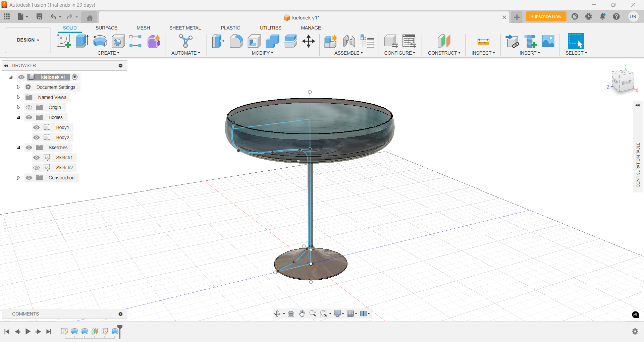644x342 pixels.
Task: Select the Revolve tool
Action: [x=100, y=41]
